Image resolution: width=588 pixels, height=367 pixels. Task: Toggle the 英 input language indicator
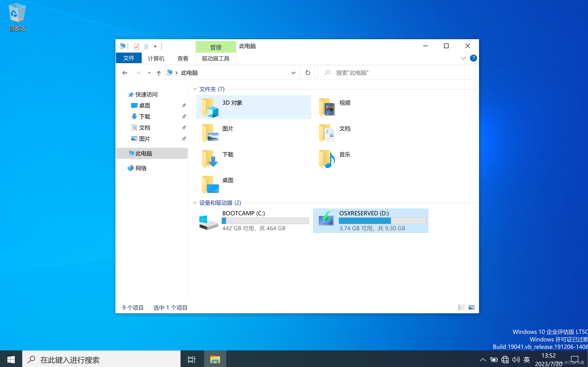tap(527, 359)
